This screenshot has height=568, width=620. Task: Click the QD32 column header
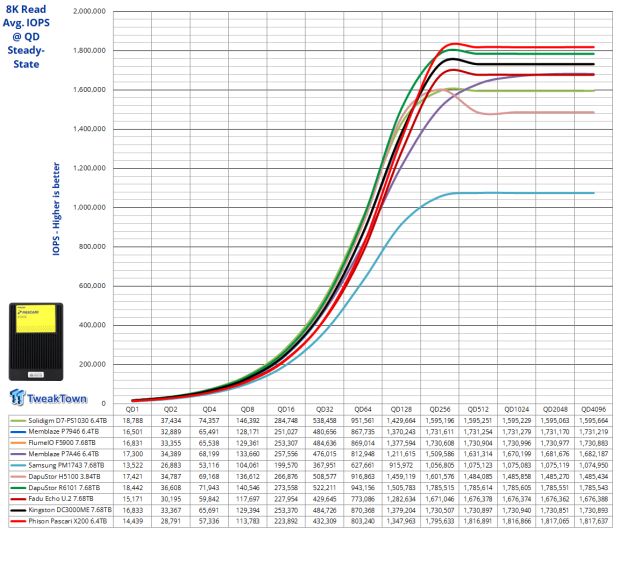coord(325,409)
